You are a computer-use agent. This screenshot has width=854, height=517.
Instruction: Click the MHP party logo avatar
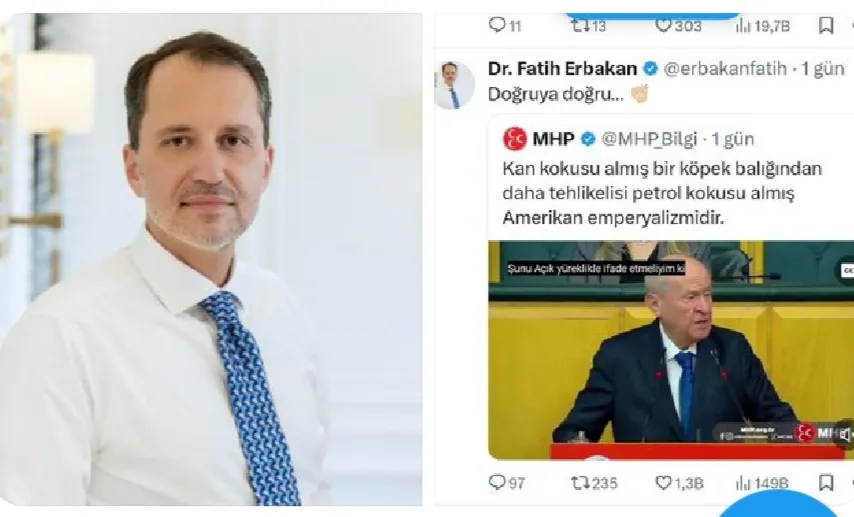click(515, 139)
